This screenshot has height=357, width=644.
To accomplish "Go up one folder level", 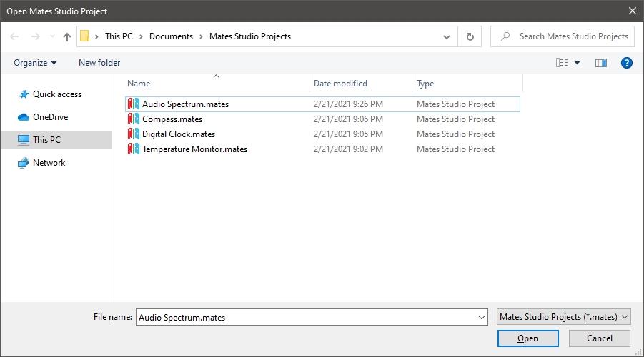I will 67,36.
